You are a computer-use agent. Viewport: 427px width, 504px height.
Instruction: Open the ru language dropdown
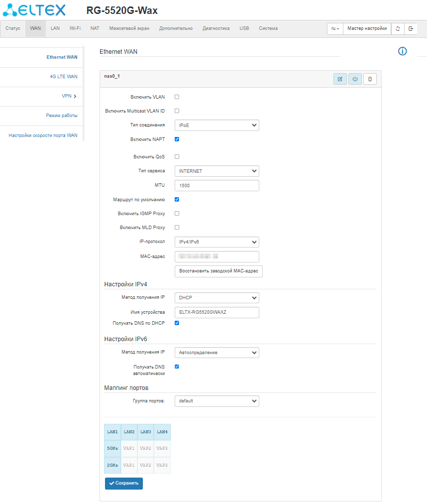click(x=335, y=29)
